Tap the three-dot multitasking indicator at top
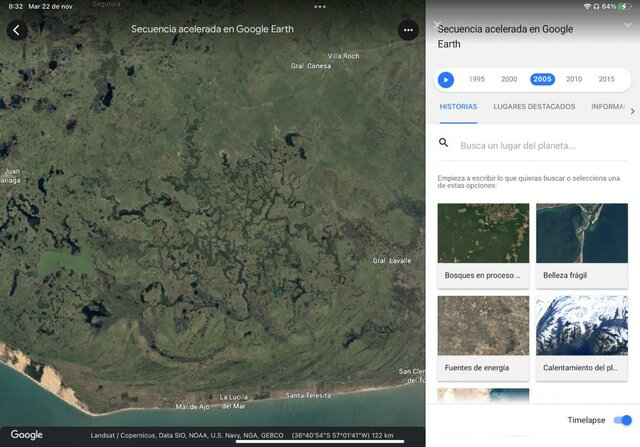This screenshot has width=640, height=447. coord(320,7)
